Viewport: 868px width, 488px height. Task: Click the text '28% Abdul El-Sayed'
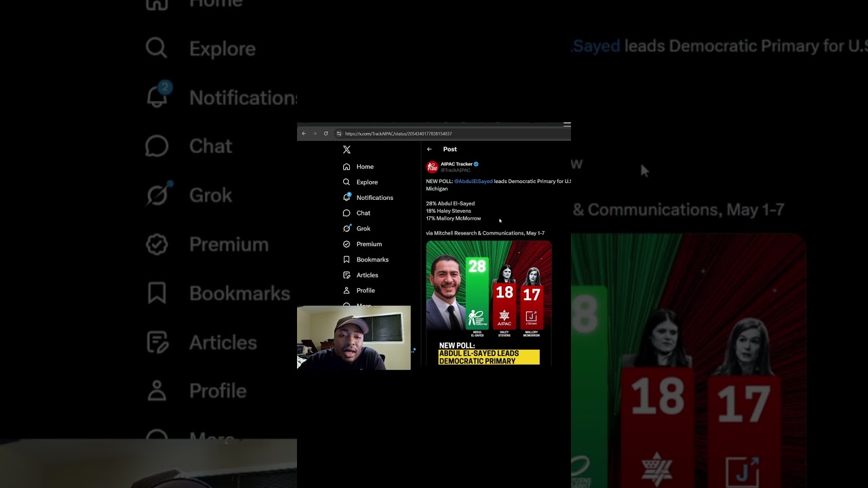pyautogui.click(x=450, y=203)
